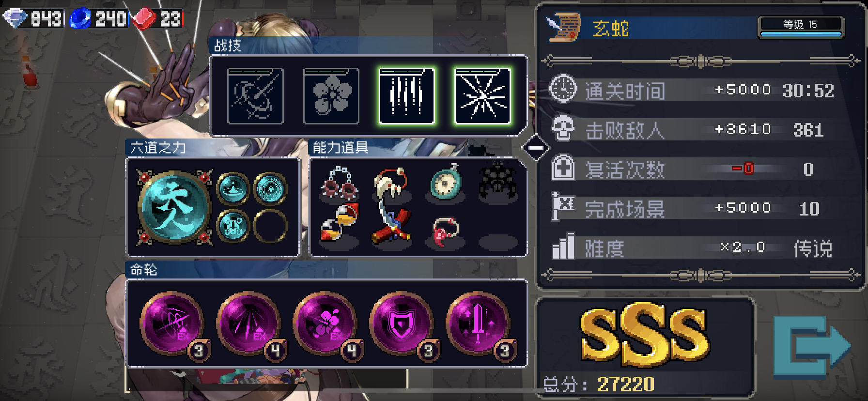The width and height of the screenshot is (868, 401).
Task: Select the black spider ability item
Action: [x=498, y=182]
